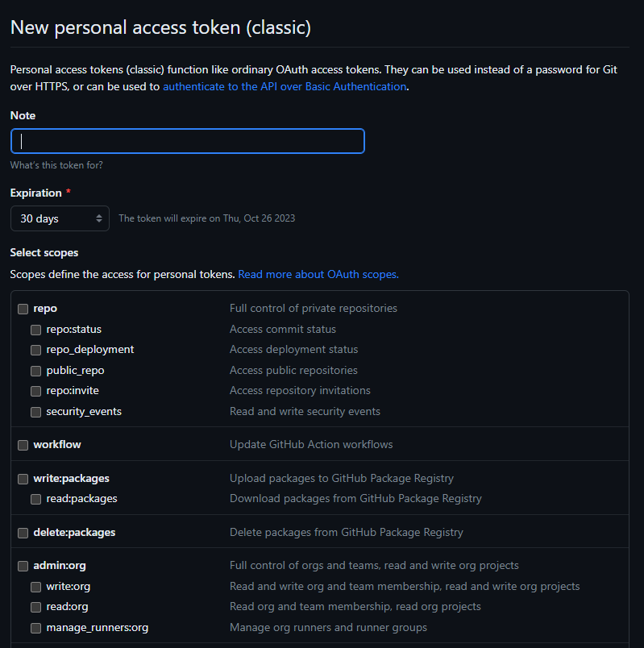644x648 pixels.
Task: Tick the read:packages checkbox
Action: [x=36, y=499]
